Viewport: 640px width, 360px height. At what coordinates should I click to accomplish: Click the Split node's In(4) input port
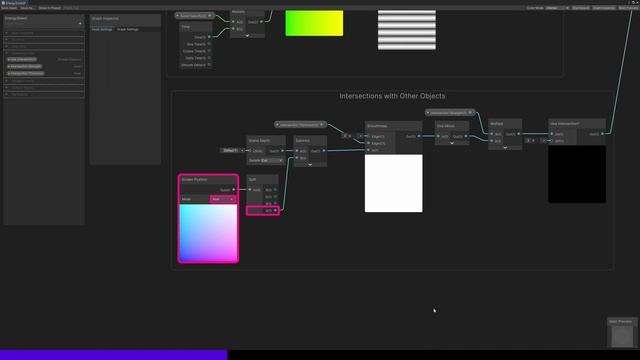(x=250, y=190)
